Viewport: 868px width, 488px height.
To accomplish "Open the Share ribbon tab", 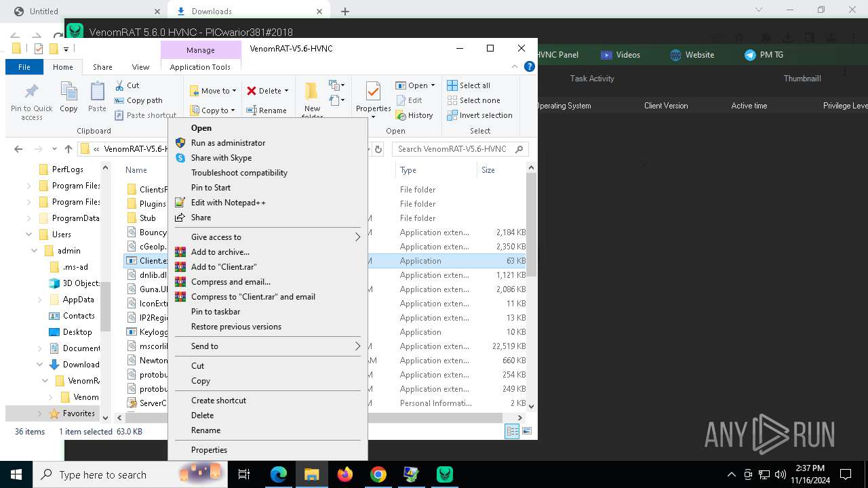I will tap(102, 67).
